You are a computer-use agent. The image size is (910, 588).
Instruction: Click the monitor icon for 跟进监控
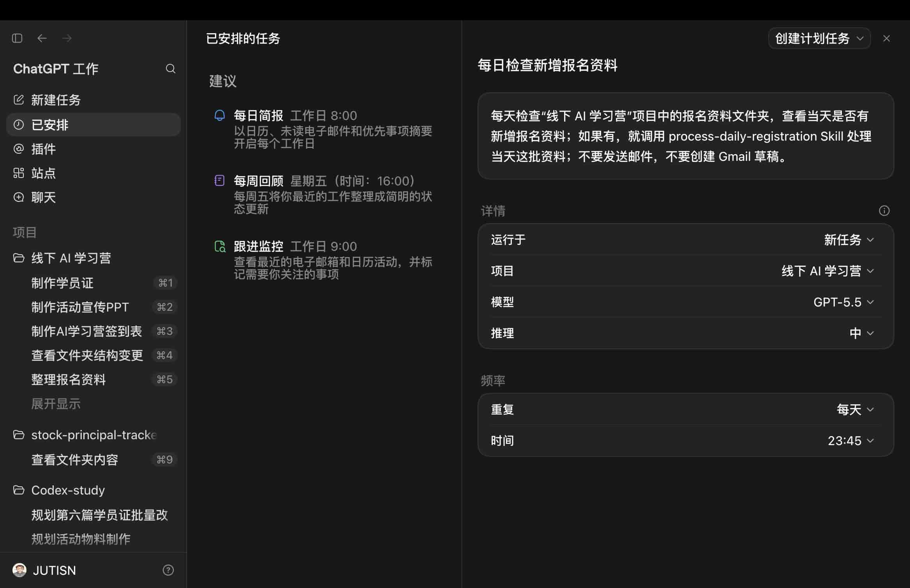pos(220,246)
